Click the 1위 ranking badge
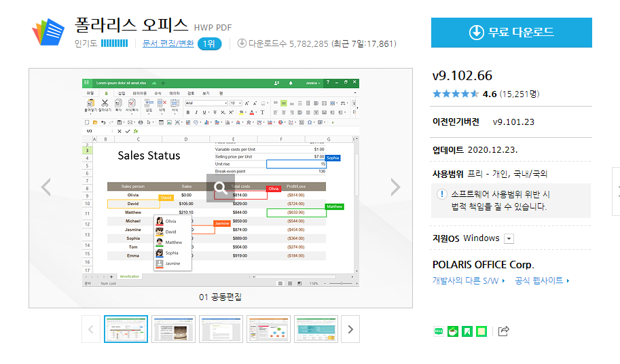Screen dimensions: 620x364 coord(209,43)
